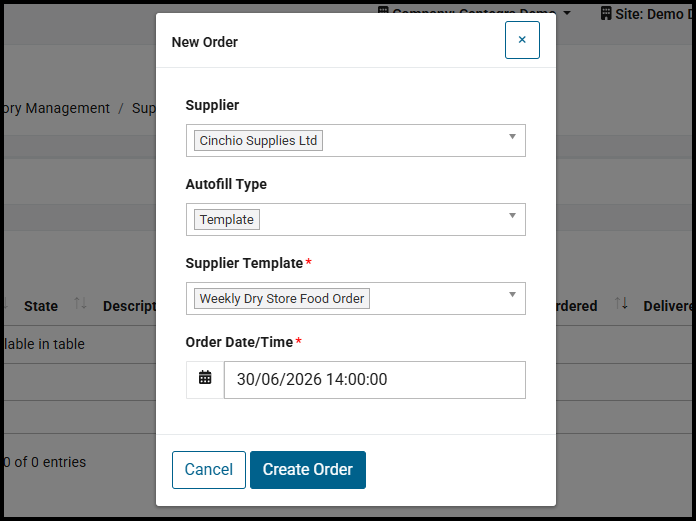Click the Weekly Dry Store Food Order tag
Image resolution: width=696 pixels, height=521 pixels.
click(x=282, y=299)
